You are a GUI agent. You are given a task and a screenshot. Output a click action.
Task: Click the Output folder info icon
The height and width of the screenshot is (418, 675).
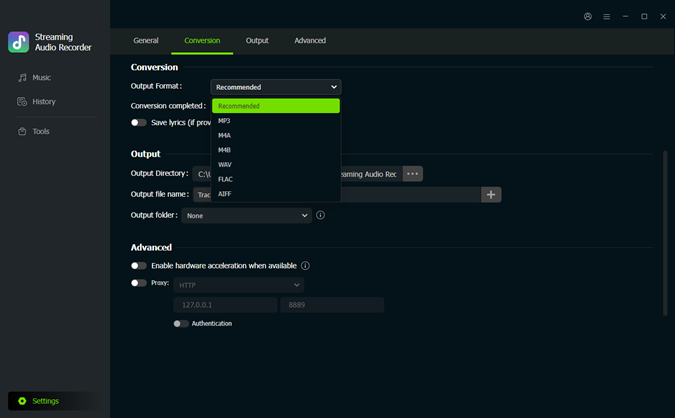click(x=320, y=215)
